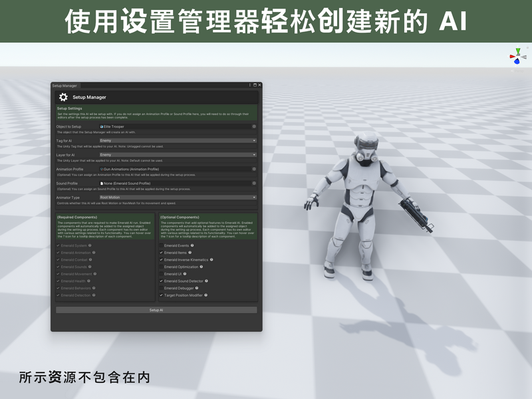Click help icon next to Emerald Items
This screenshot has height=399, width=532.
pyautogui.click(x=190, y=253)
